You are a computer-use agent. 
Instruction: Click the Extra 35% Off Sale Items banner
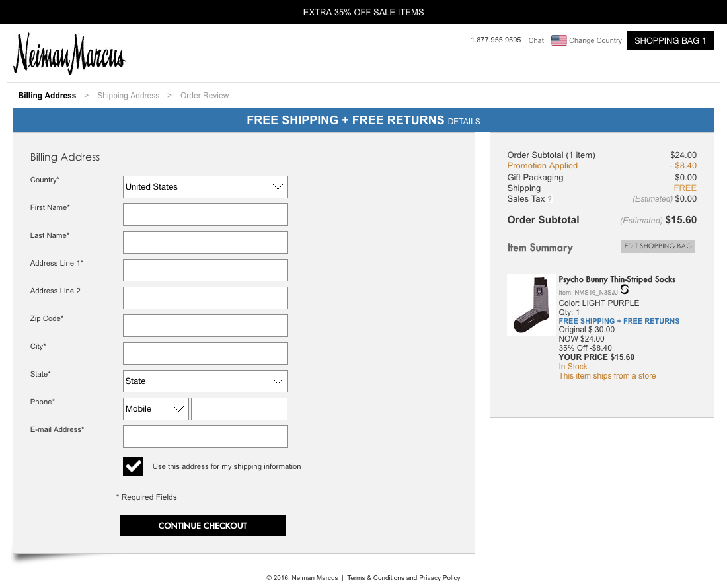tap(363, 12)
